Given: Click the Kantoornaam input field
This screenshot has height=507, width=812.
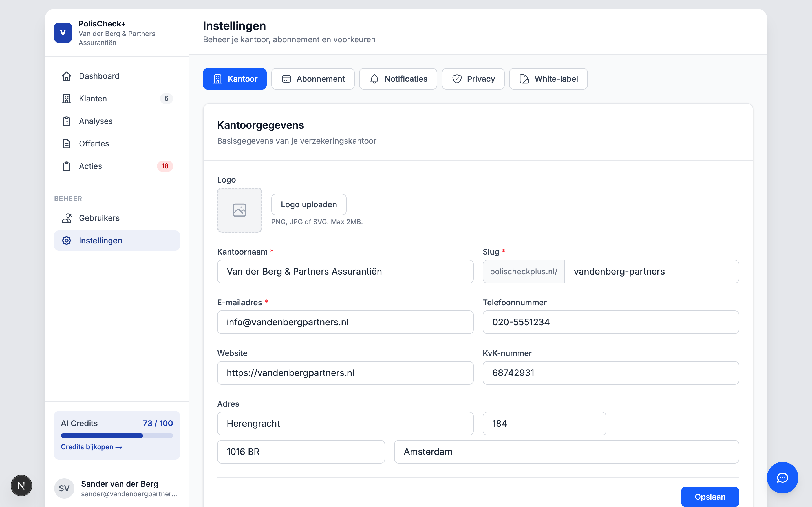Looking at the screenshot, I should [345, 272].
